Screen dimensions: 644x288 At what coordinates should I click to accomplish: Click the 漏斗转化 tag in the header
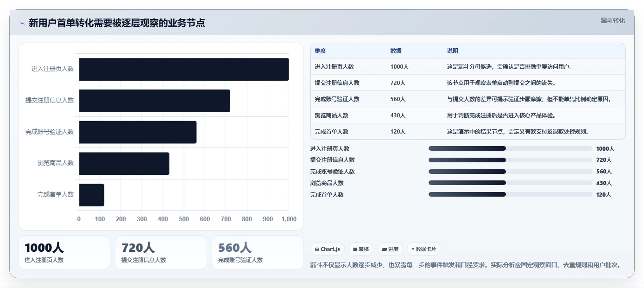pos(612,20)
